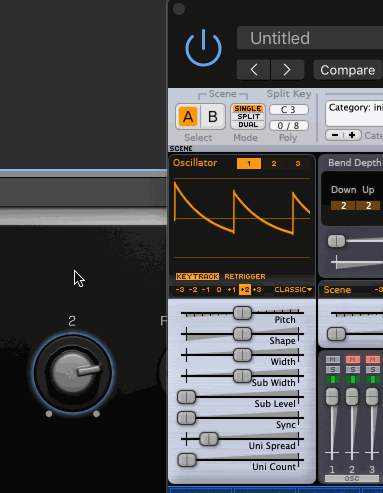
Task: Toggle RETRIGGER for the oscillator
Action: tap(245, 276)
